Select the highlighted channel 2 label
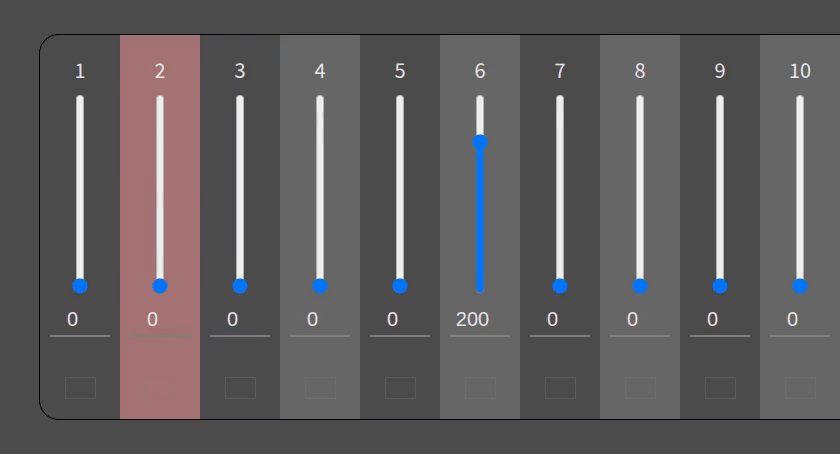The width and height of the screenshot is (840, 454). (160, 71)
